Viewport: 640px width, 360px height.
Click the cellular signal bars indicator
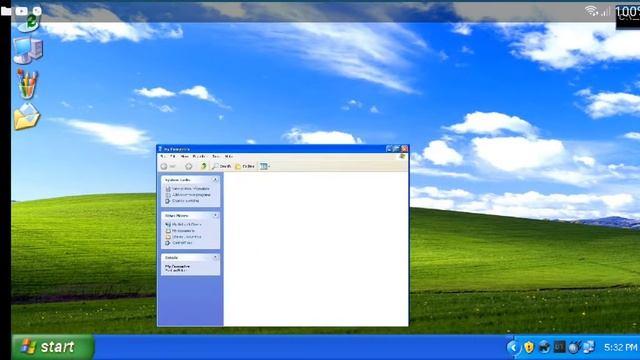605,11
